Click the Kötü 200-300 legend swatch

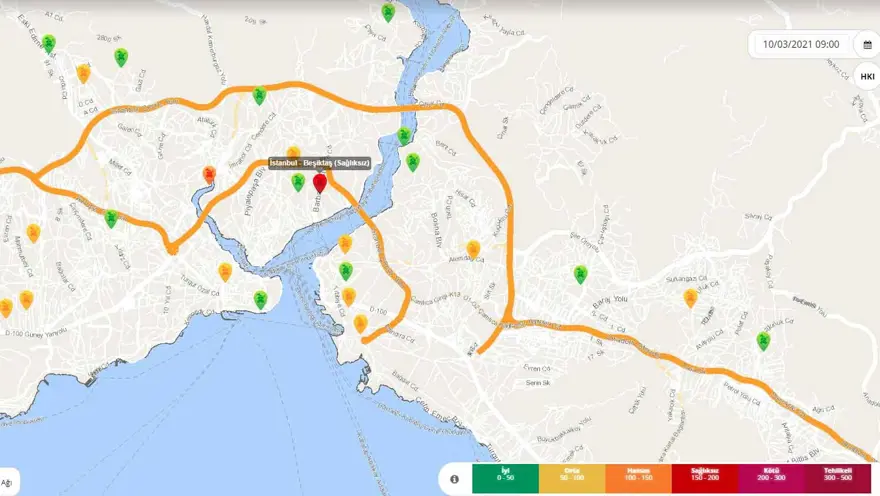coord(771,474)
